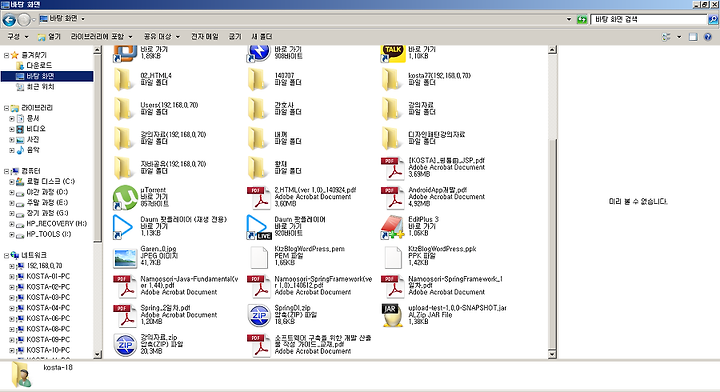Select the AndroidApp개발.pdf icon
The height and width of the screenshot is (392, 720).
[393, 197]
